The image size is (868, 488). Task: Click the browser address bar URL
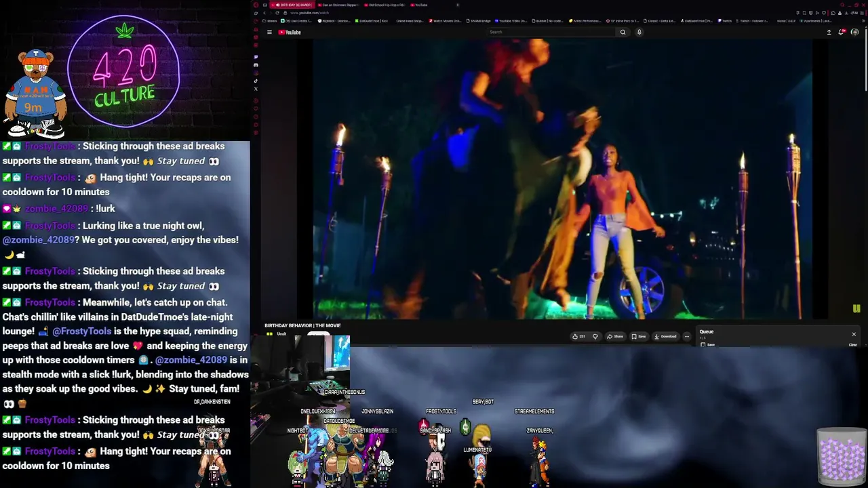click(x=310, y=13)
